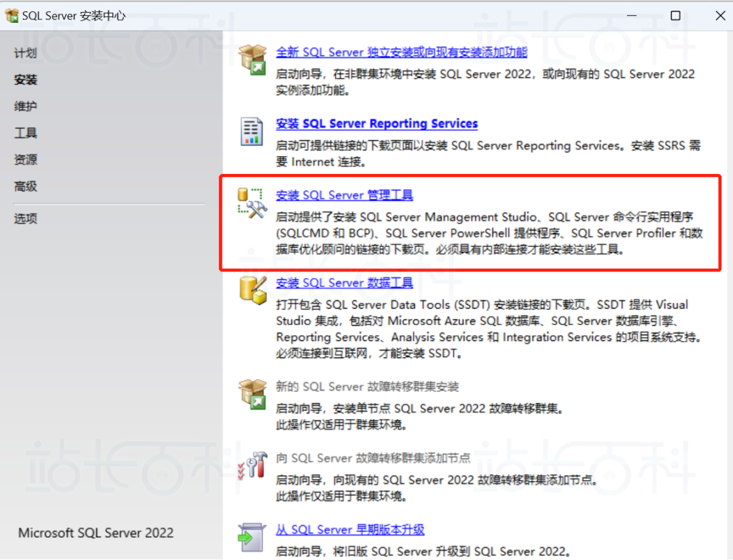Click description text mentioning SQLCMD 和 BCP
Image resolution: width=733 pixels, height=560 pixels.
490,233
